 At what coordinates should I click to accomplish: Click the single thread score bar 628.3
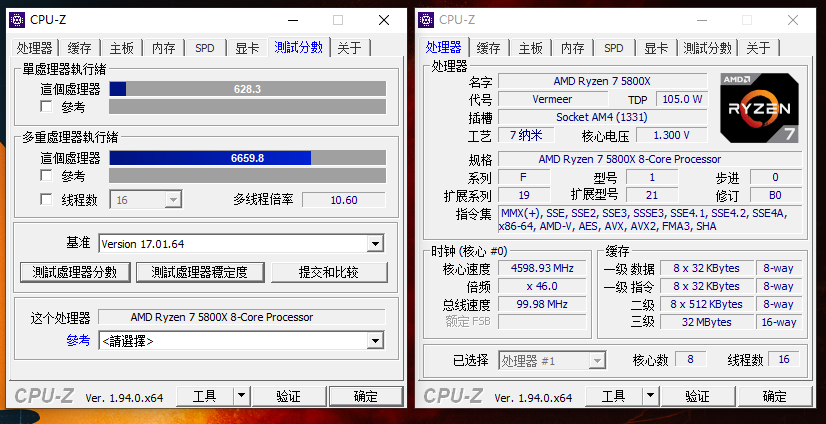click(x=248, y=88)
